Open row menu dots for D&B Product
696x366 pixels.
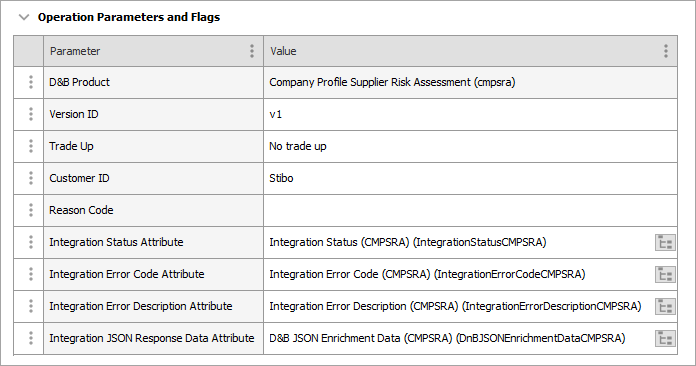coord(31,82)
